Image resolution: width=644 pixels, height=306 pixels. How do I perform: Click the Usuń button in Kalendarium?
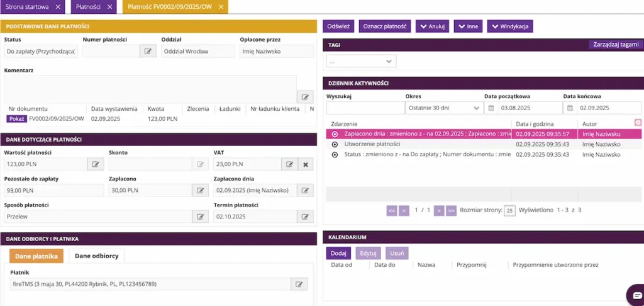pyautogui.click(x=397, y=253)
